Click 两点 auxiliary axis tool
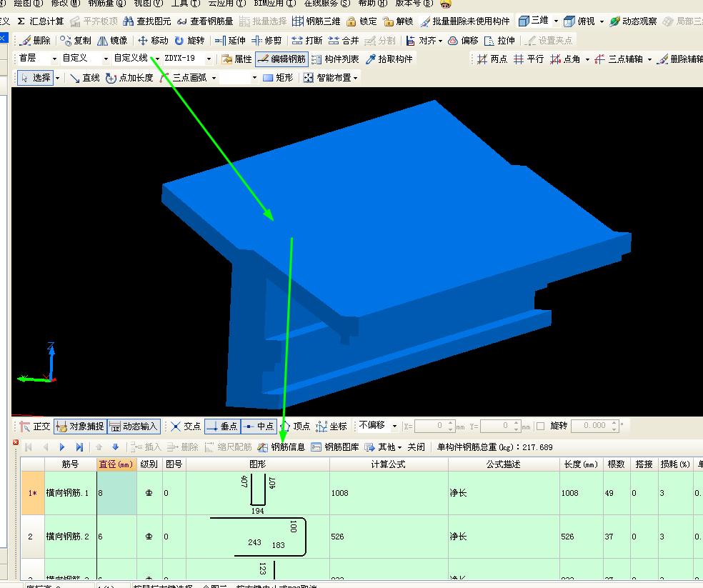 492,59
